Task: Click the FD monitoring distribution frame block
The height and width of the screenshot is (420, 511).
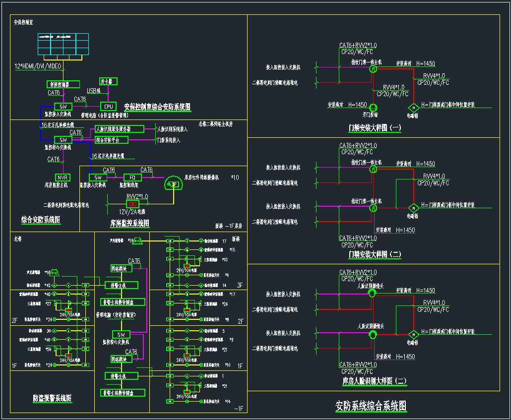Action: pyautogui.click(x=132, y=178)
